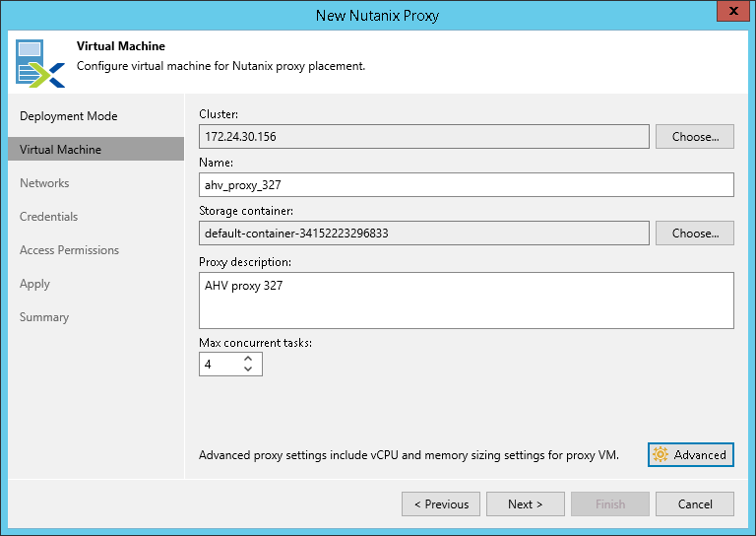This screenshot has width=756, height=536.
Task: Close the New Nutanix Proxy dialog
Action: coord(729,13)
